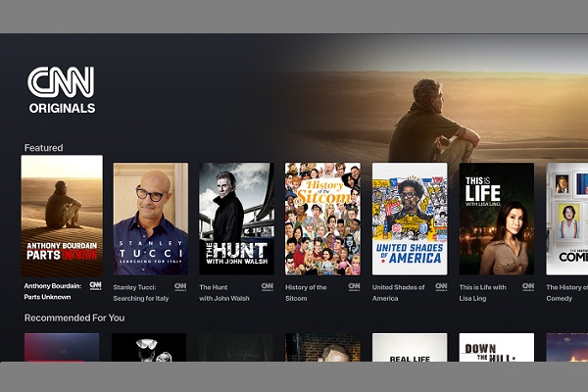Open History of the Sitcom poster
The image size is (588, 392).
coord(322,219)
